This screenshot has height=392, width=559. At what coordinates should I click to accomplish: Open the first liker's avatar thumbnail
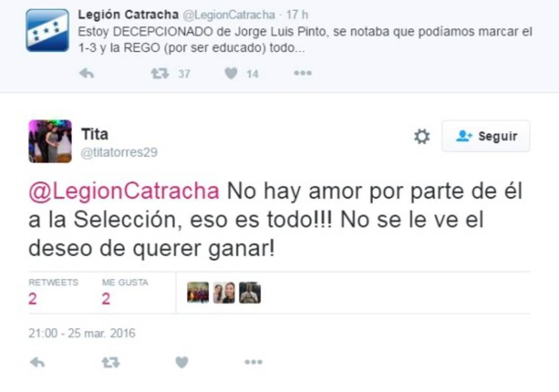[198, 293]
